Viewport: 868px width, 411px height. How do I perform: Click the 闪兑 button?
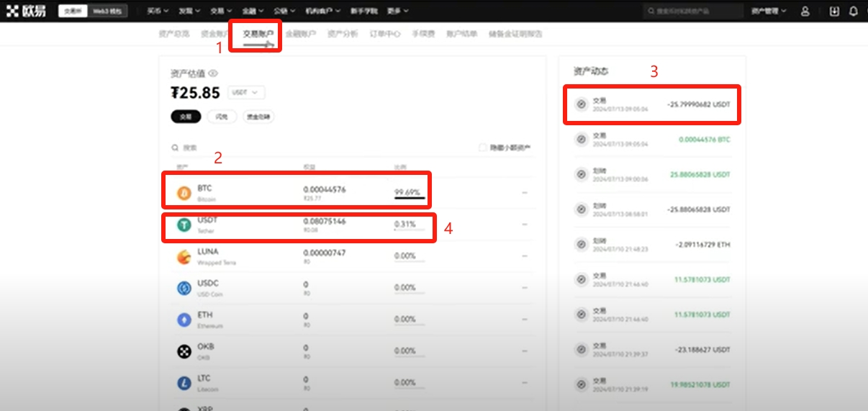(222, 117)
